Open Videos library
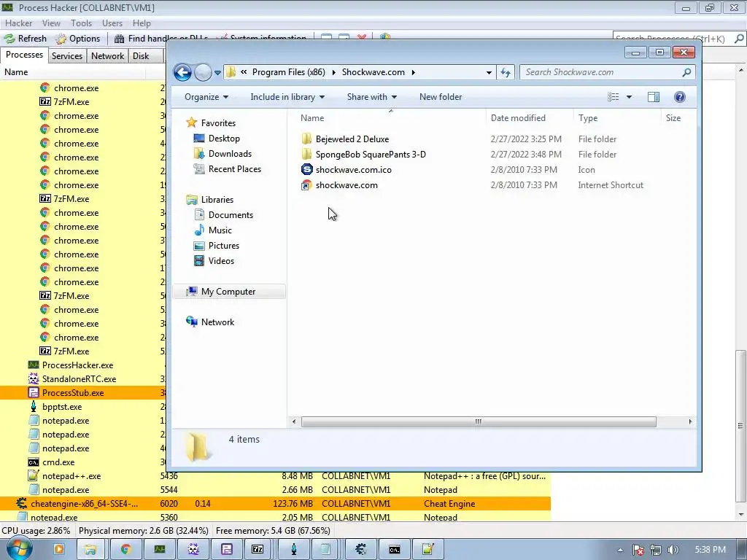This screenshot has width=747, height=560. pos(221,261)
